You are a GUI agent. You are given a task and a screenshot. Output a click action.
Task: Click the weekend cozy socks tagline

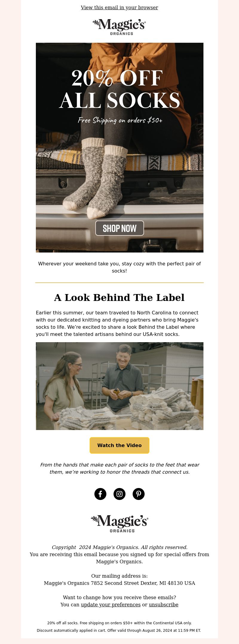coord(119,267)
